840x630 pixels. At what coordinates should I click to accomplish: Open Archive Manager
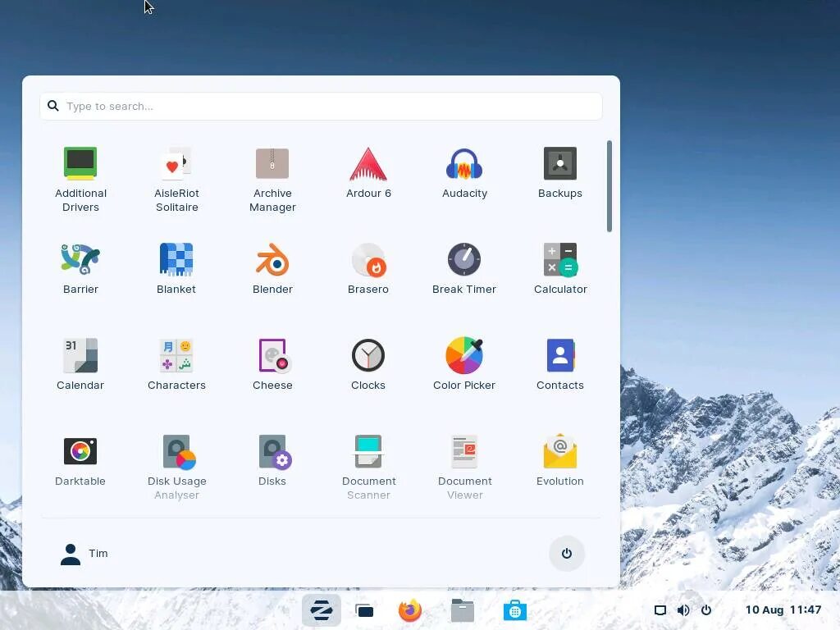tap(272, 180)
